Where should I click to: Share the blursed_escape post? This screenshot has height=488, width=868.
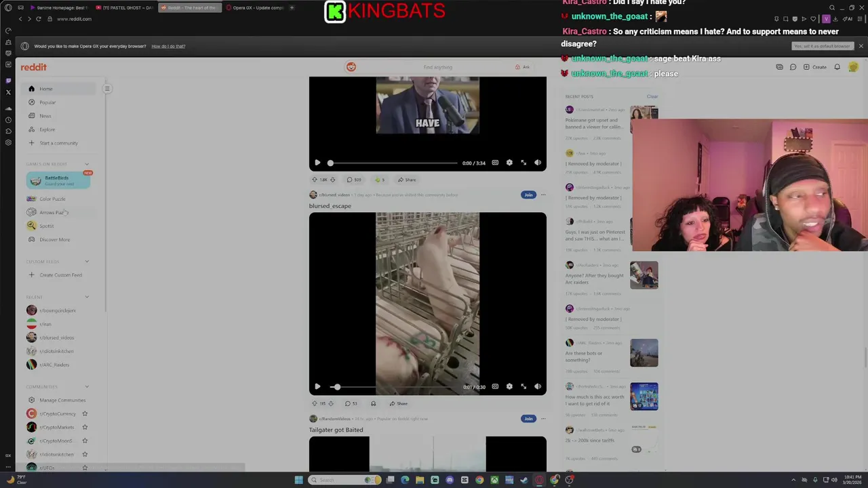(398, 403)
